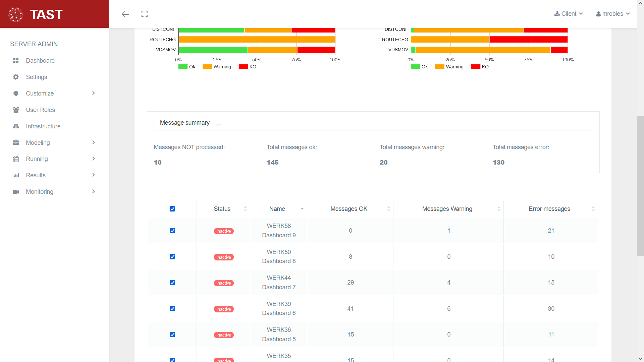Open the Monitoring menu item
Screen dimensions: 644x362
(40, 192)
